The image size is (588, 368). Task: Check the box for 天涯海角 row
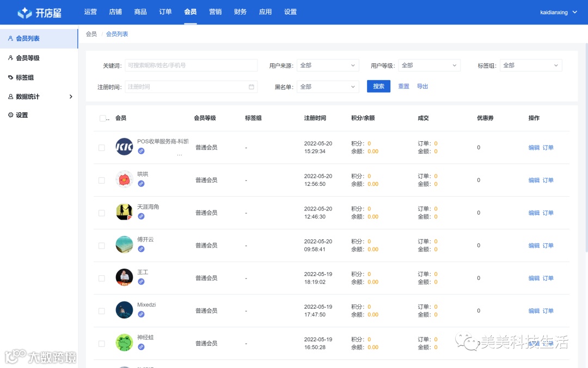(x=102, y=213)
